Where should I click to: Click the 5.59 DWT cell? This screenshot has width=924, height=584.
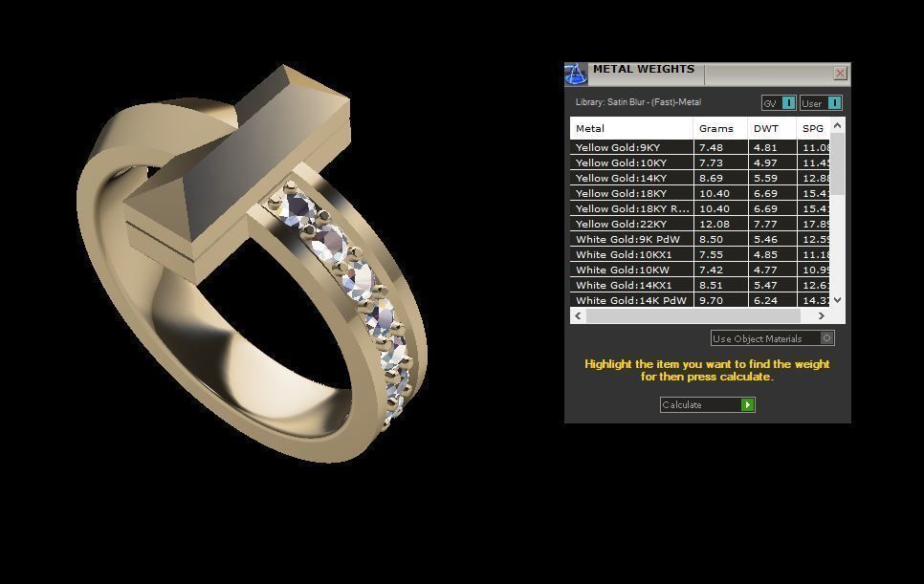pyautogui.click(x=772, y=178)
